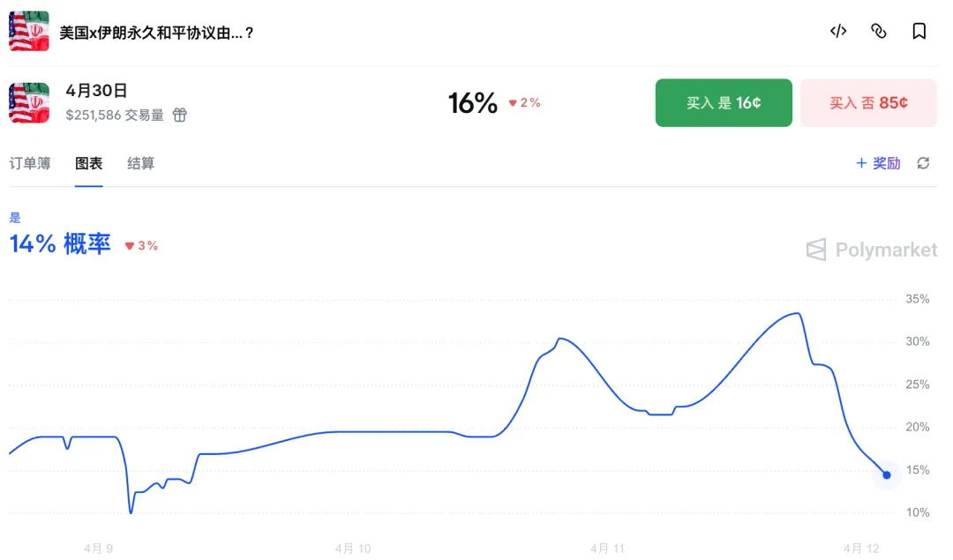Bookmark this market
This screenshot has height=560, width=953.
click(919, 32)
